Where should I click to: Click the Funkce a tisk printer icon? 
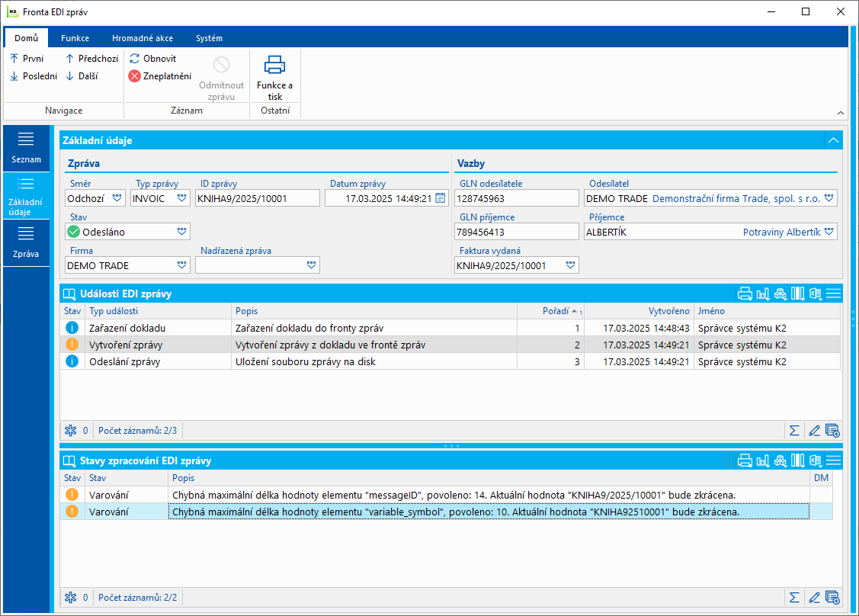pyautogui.click(x=274, y=66)
